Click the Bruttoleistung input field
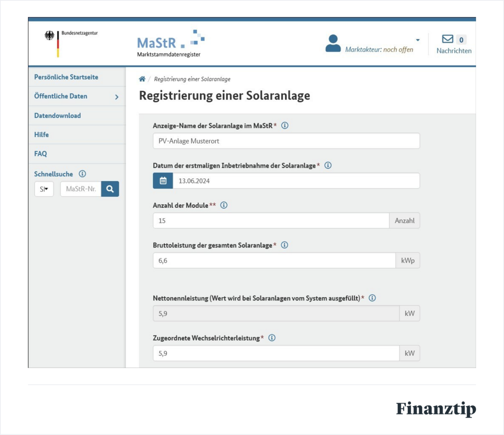Viewport: 504px width, 435px height. coord(274,261)
